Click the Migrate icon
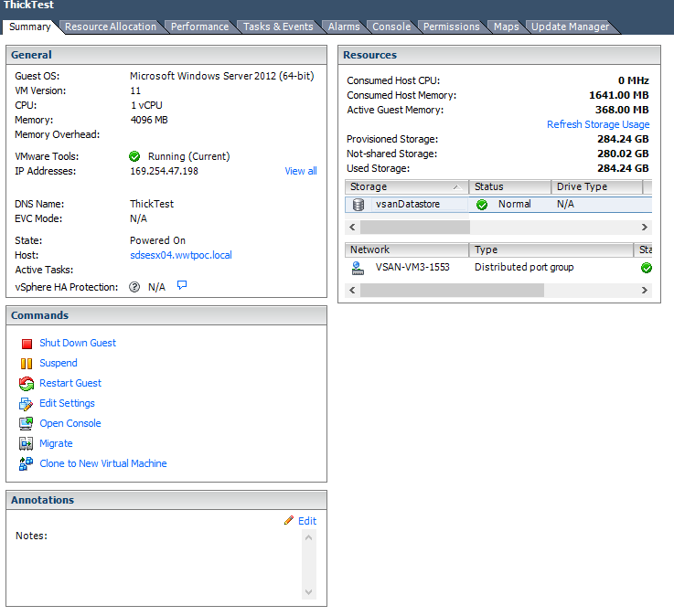Image resolution: width=674 pixels, height=616 pixels. [x=27, y=444]
